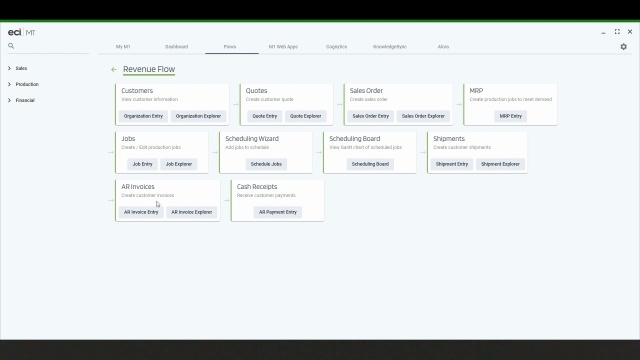Open the settings gear icon
This screenshot has width=640, height=360.
point(623,47)
